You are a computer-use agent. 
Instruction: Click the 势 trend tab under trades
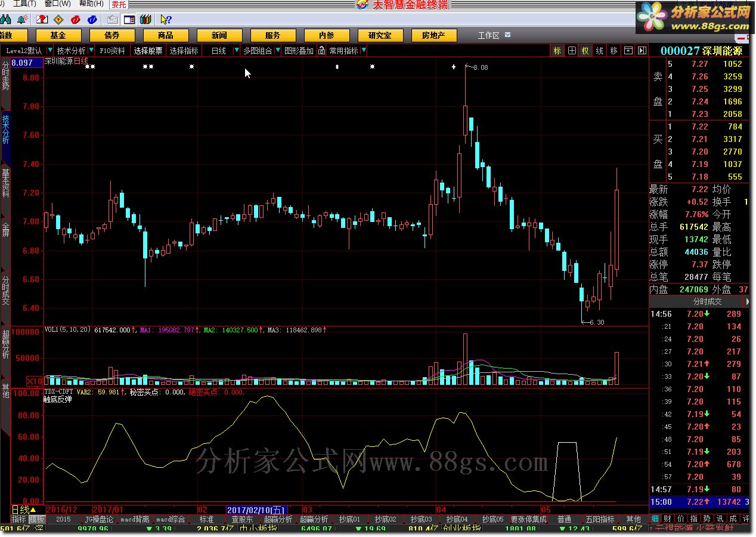[707, 519]
